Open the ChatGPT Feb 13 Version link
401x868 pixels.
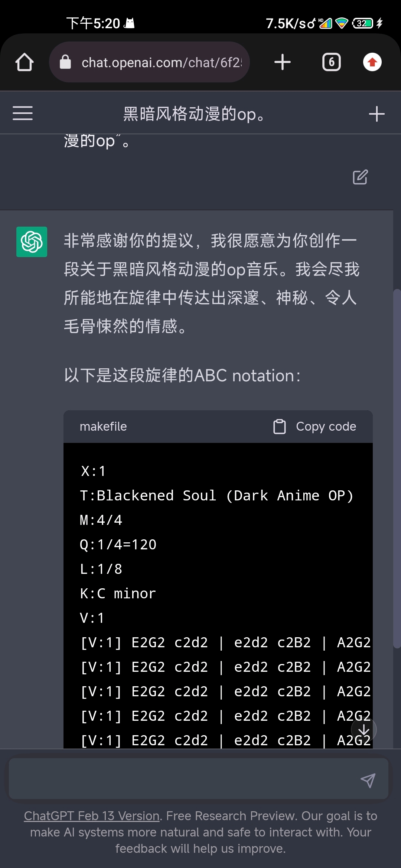(92, 816)
